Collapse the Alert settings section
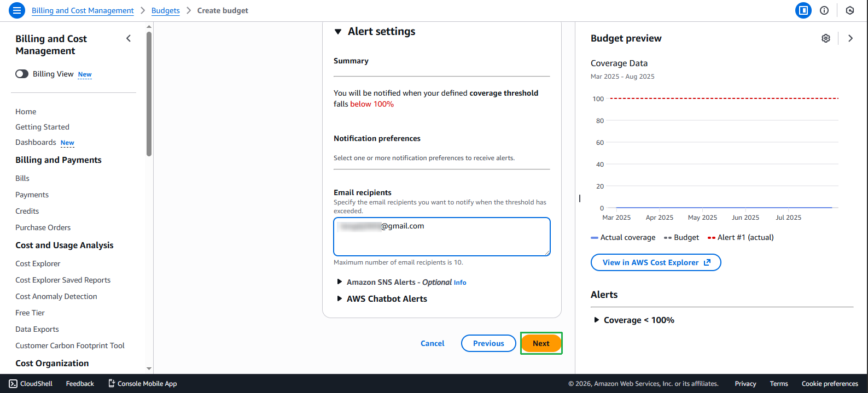This screenshot has width=868, height=393. 338,32
